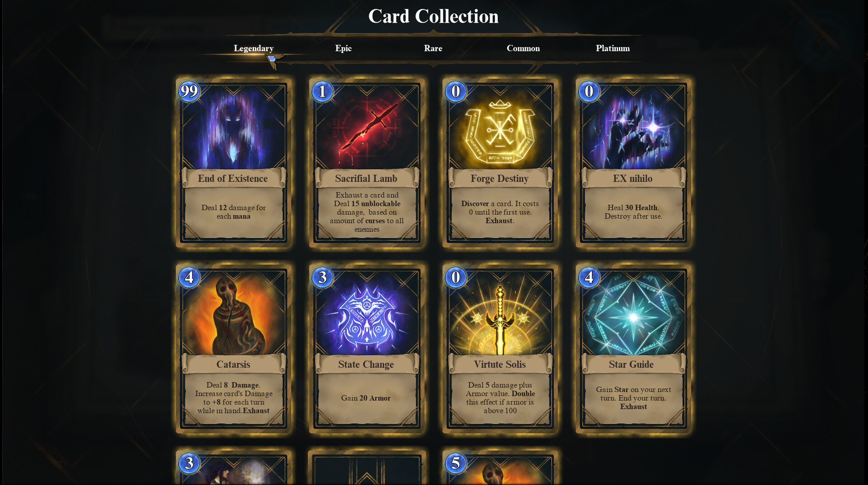The image size is (868, 485).
Task: Click the Virtute Solis golden sword artwork
Action: point(500,313)
